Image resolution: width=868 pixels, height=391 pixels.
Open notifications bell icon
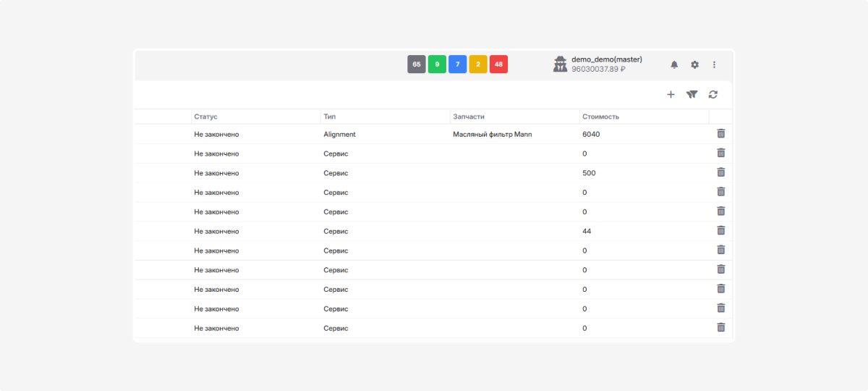[674, 64]
